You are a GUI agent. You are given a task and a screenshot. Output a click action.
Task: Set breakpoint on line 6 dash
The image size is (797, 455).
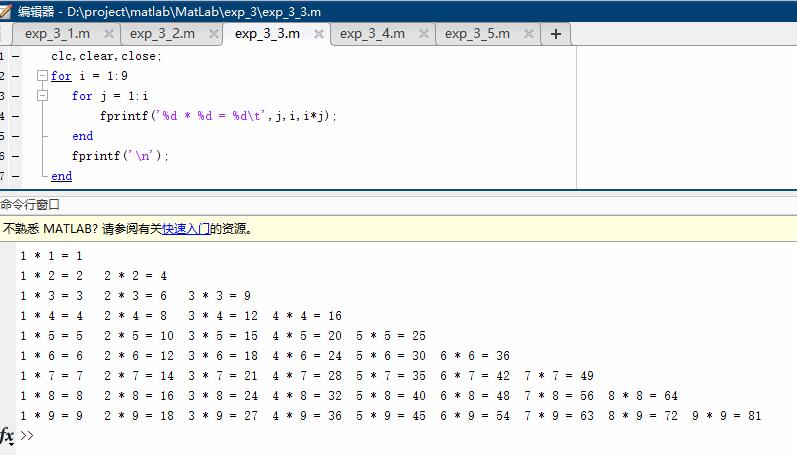[16, 156]
